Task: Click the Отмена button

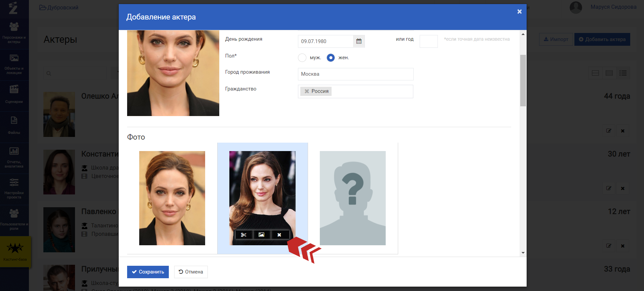Action: coord(191,272)
